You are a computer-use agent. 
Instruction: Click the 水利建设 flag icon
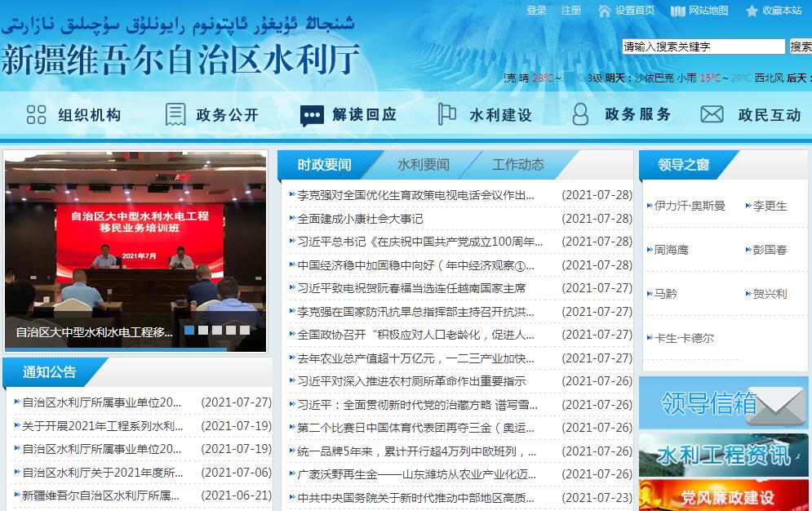[446, 115]
